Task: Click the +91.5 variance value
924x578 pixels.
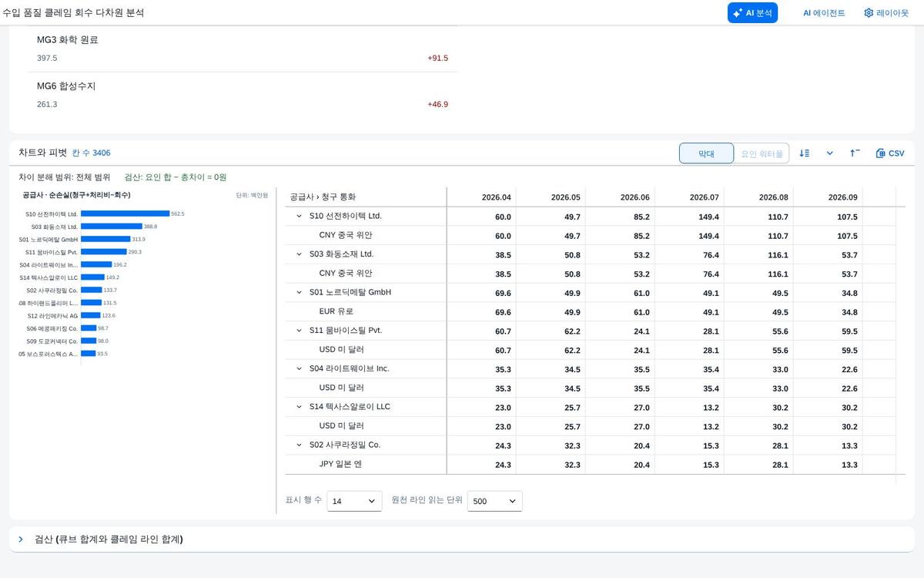Action: click(x=437, y=58)
